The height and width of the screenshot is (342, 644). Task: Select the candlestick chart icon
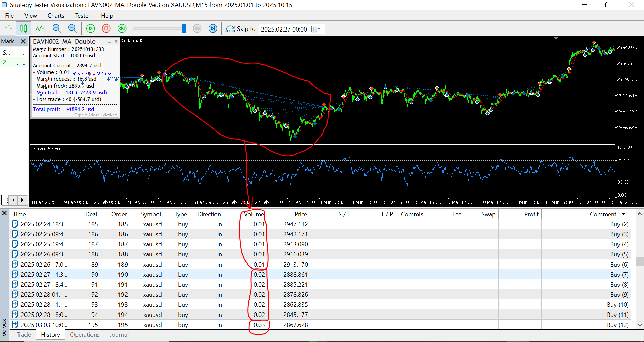click(x=23, y=29)
